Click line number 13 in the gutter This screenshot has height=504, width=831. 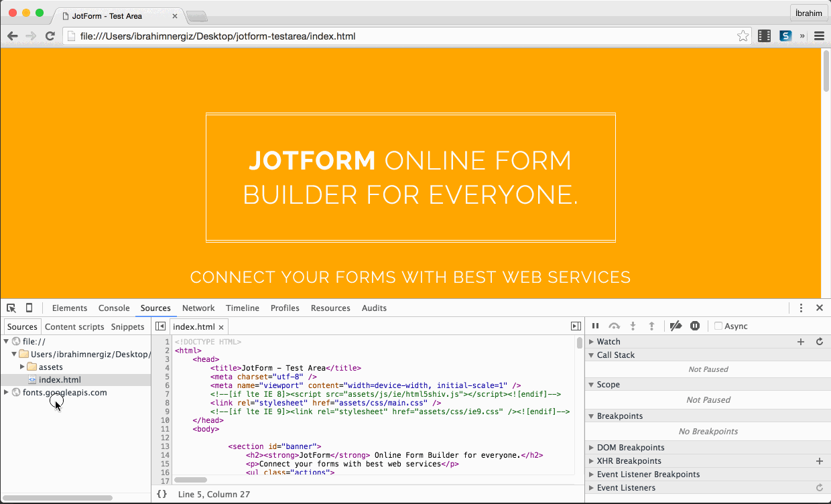[165, 446]
